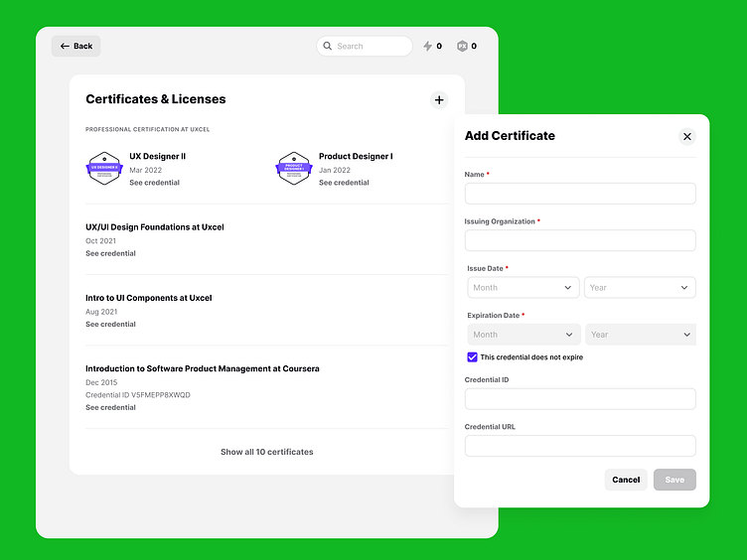
Task: Uncheck This credential does not expire
Action: [472, 357]
